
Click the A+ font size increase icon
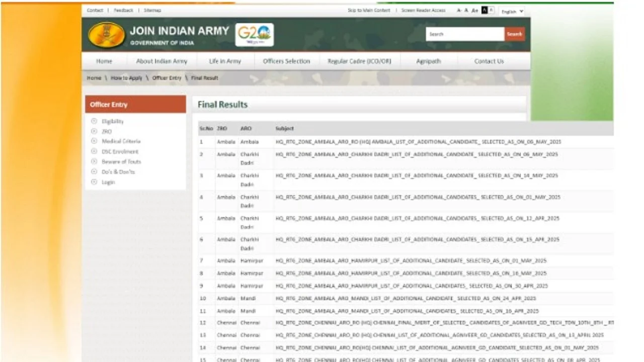[474, 10]
